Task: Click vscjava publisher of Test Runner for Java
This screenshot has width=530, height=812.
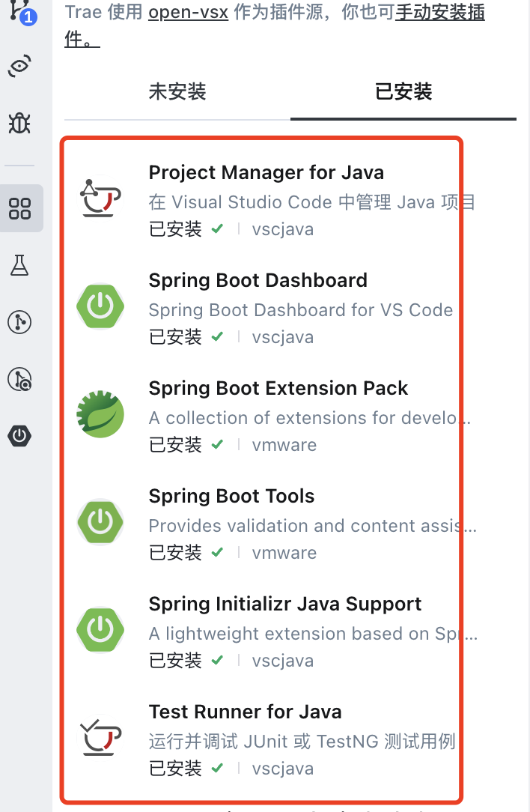Action: click(283, 769)
